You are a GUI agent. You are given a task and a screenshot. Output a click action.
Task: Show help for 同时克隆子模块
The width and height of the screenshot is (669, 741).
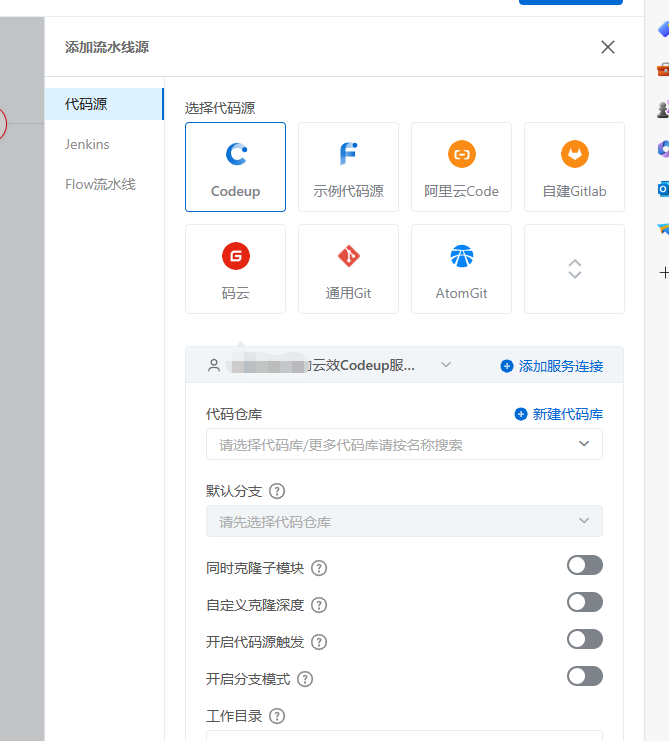(319, 568)
